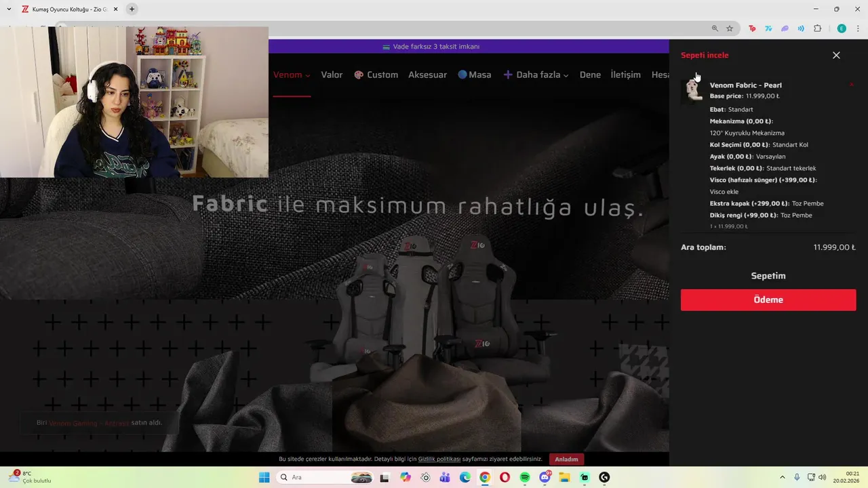Screen dimensions: 868x488
Task: Open the Extensions puzzle icon menu
Action: pos(817,28)
